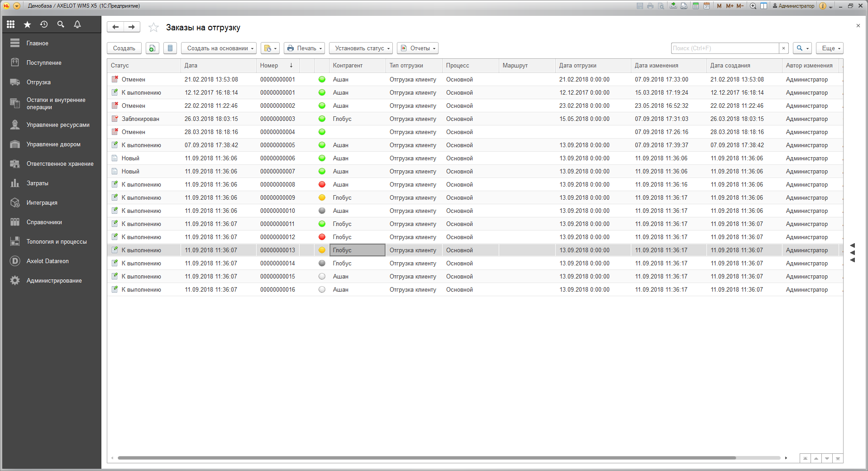This screenshot has height=471, width=868.
Task: Add Заказы на отгрузку to favorites star
Action: coord(154,28)
